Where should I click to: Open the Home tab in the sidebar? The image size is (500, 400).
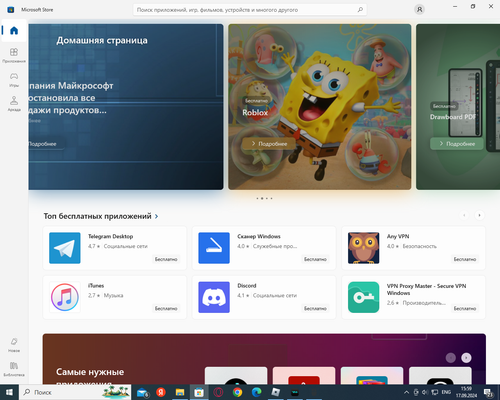point(14,31)
